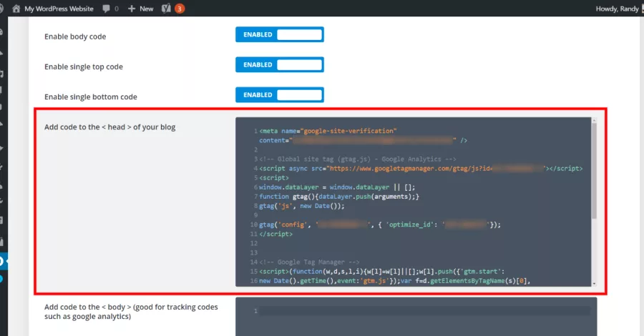Click the closing </script> tag on line 11

coord(276,234)
